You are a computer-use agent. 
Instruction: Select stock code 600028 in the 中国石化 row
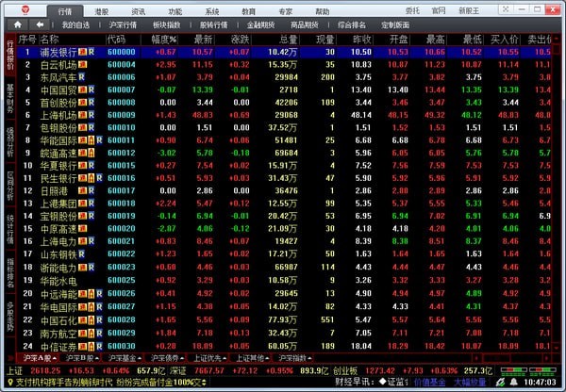click(x=122, y=319)
